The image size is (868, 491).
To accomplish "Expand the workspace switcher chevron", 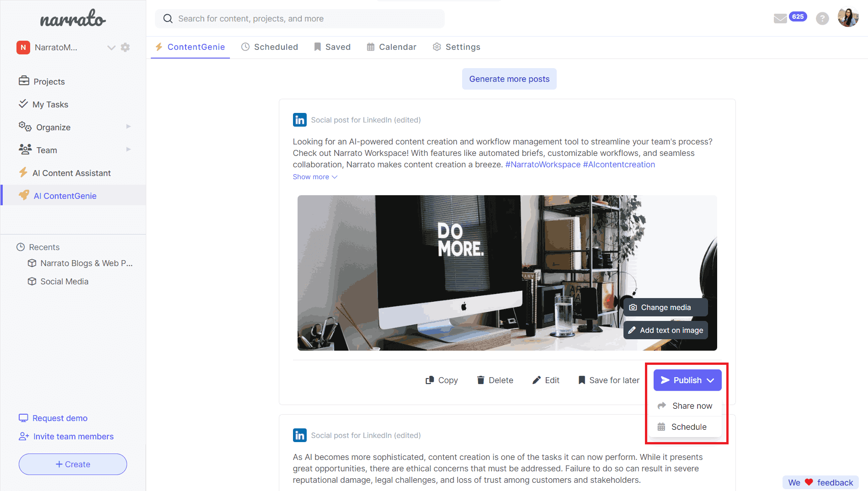I will (x=111, y=48).
